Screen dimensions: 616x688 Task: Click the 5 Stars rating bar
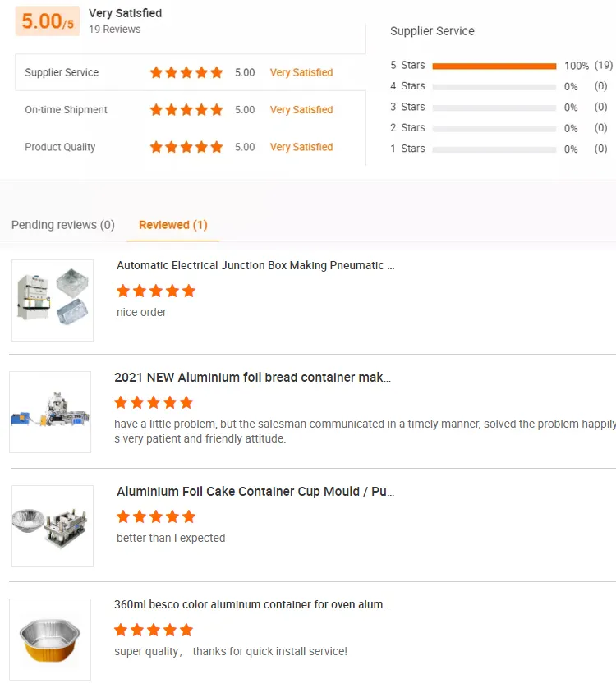pyautogui.click(x=494, y=66)
